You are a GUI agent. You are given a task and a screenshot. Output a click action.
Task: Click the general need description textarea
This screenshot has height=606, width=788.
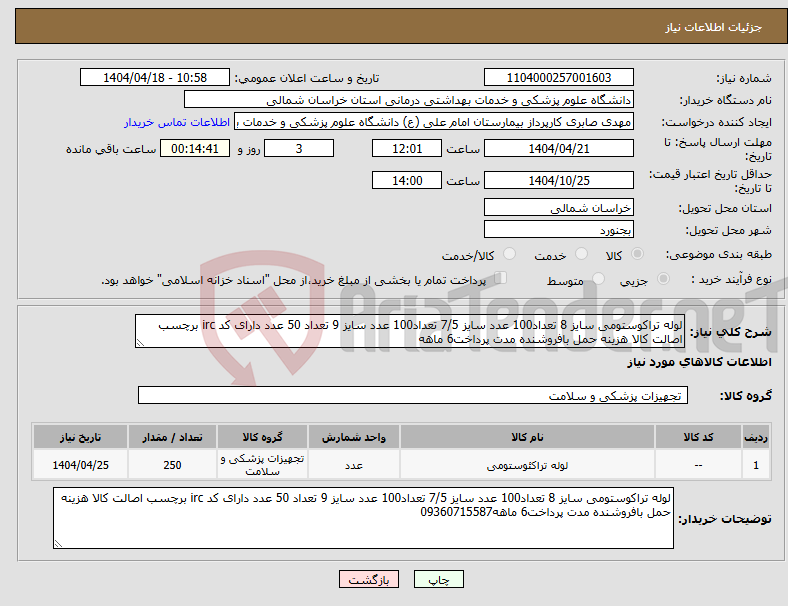[410, 331]
